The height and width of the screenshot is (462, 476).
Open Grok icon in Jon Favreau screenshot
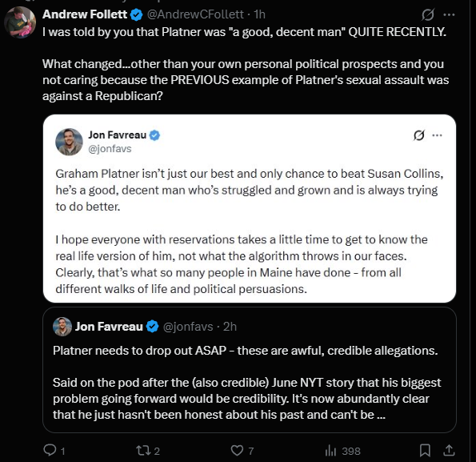[x=419, y=135]
